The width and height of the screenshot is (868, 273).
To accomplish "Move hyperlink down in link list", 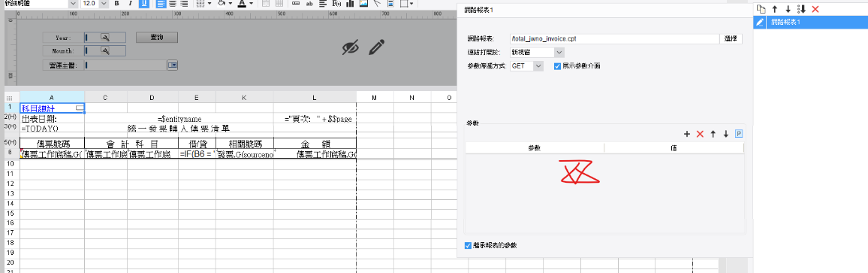I will coord(788,9).
